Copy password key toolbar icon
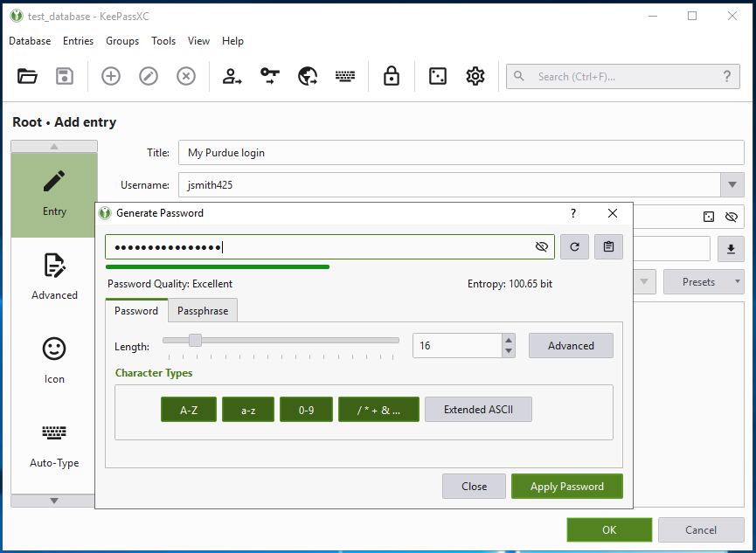Image resolution: width=756 pixels, height=553 pixels. coord(269,76)
